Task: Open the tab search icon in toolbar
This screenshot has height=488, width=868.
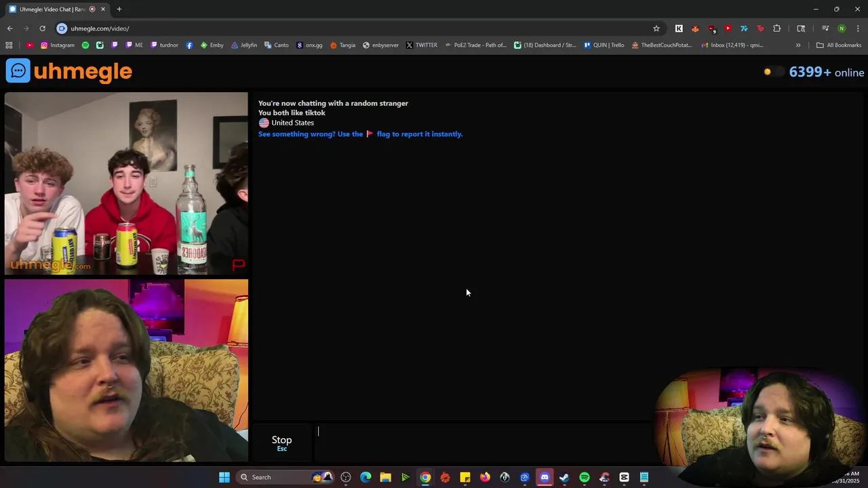Action: pyautogui.click(x=801, y=28)
